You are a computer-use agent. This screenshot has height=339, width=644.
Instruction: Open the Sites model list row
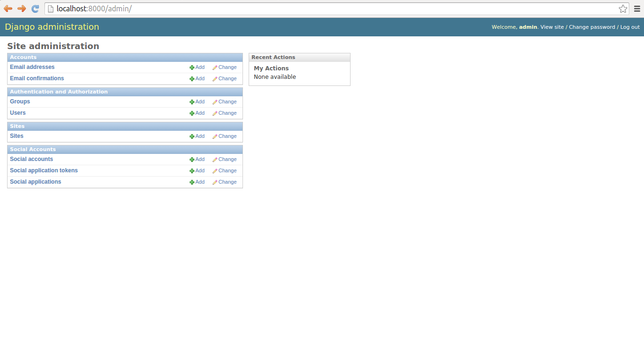[17, 136]
